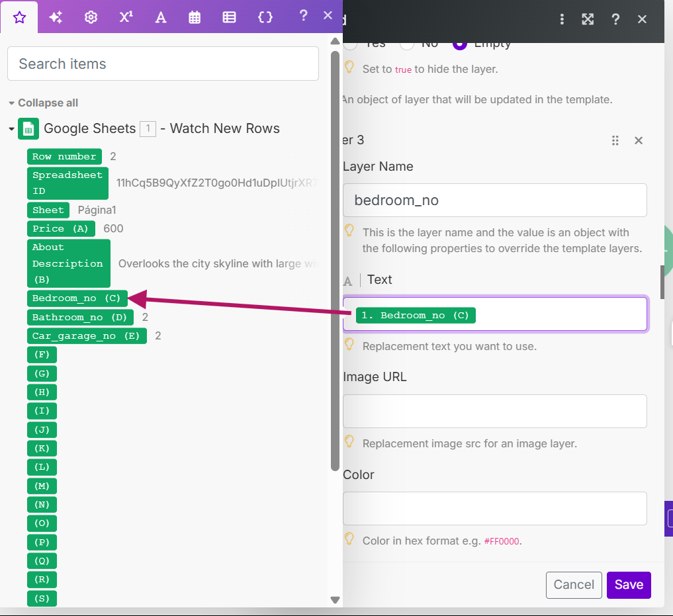This screenshot has height=616, width=673.
Task: Remove Layer 3 with its X button
Action: 639,140
